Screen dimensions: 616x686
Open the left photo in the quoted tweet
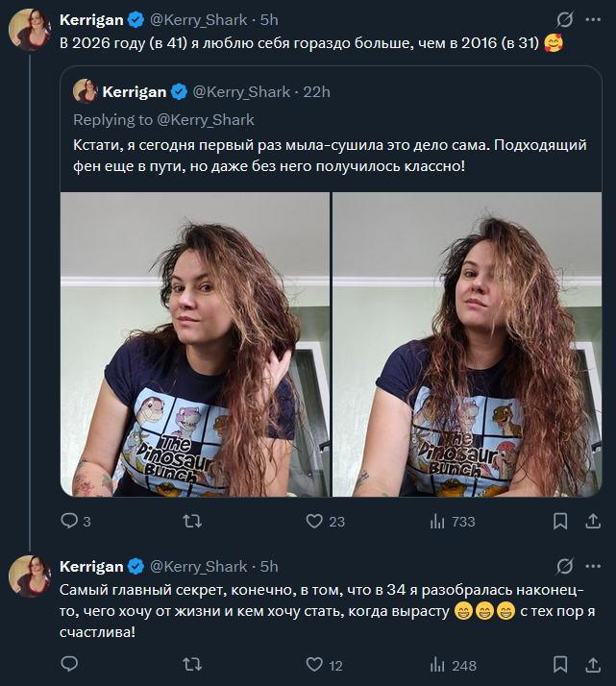click(x=195, y=344)
